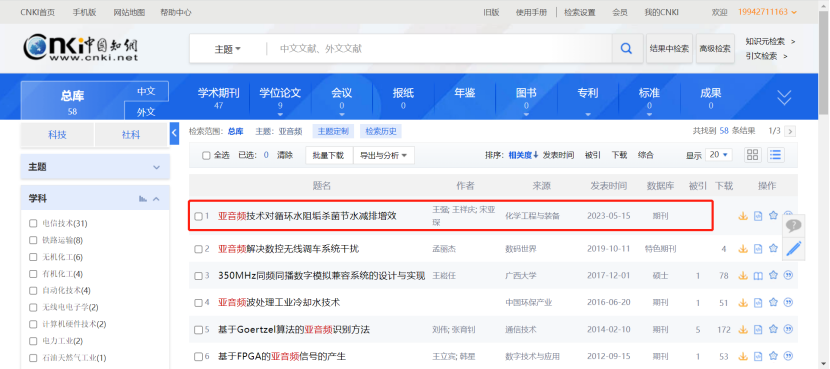Star result 5 基于Goertzel算法
Viewport: 830px width, 369px height.
[773, 329]
